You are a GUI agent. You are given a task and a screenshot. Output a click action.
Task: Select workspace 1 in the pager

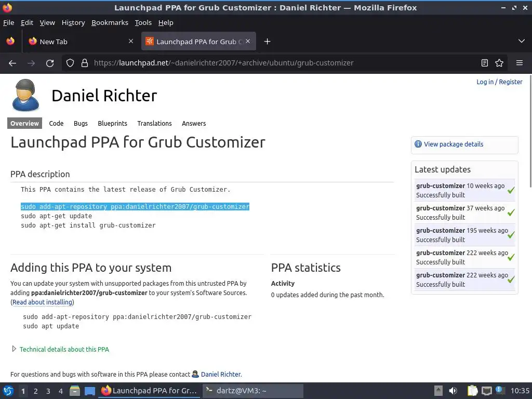click(x=23, y=391)
